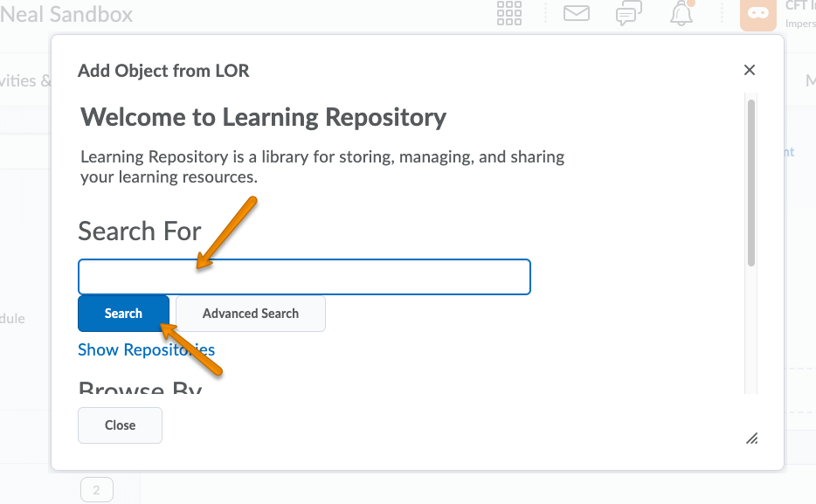The height and width of the screenshot is (504, 816).
Task: Open the envelope message alerts icon
Action: (576, 14)
